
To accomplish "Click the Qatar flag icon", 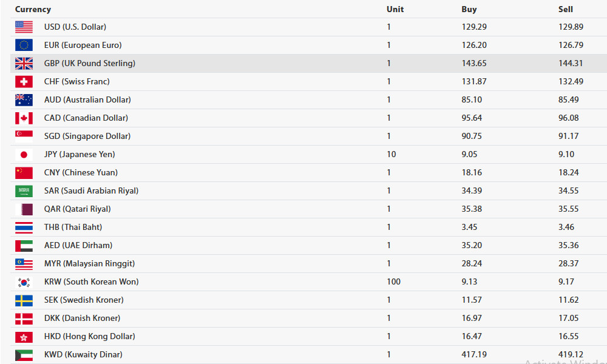I will coord(24,209).
